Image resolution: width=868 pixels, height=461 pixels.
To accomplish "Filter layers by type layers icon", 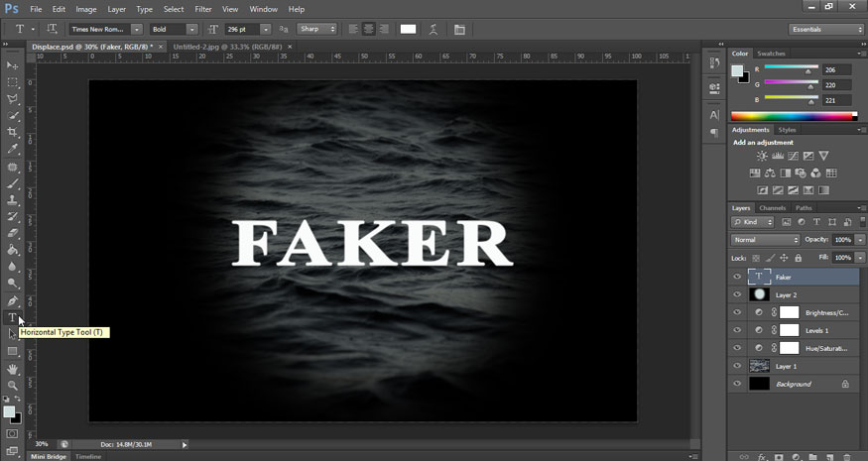I will click(816, 222).
